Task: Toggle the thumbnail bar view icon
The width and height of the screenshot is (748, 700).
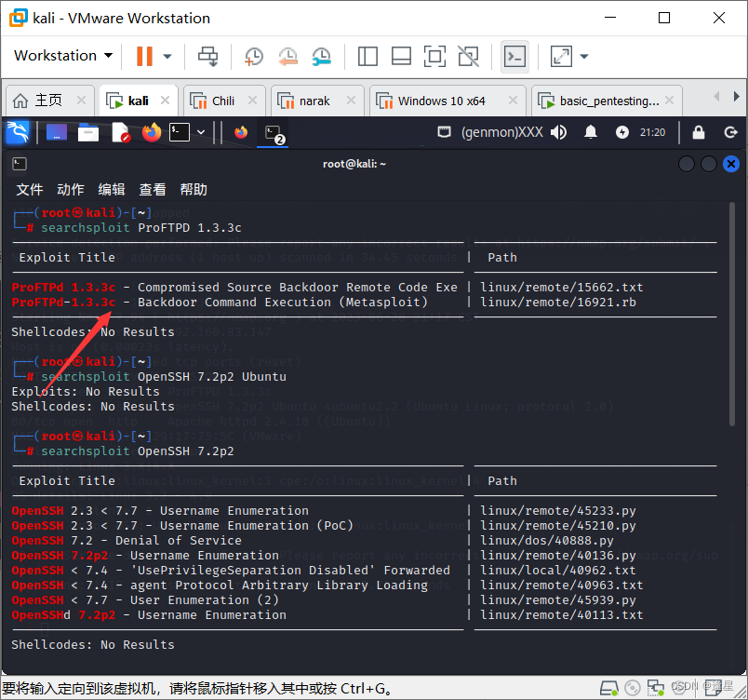Action: click(x=401, y=56)
